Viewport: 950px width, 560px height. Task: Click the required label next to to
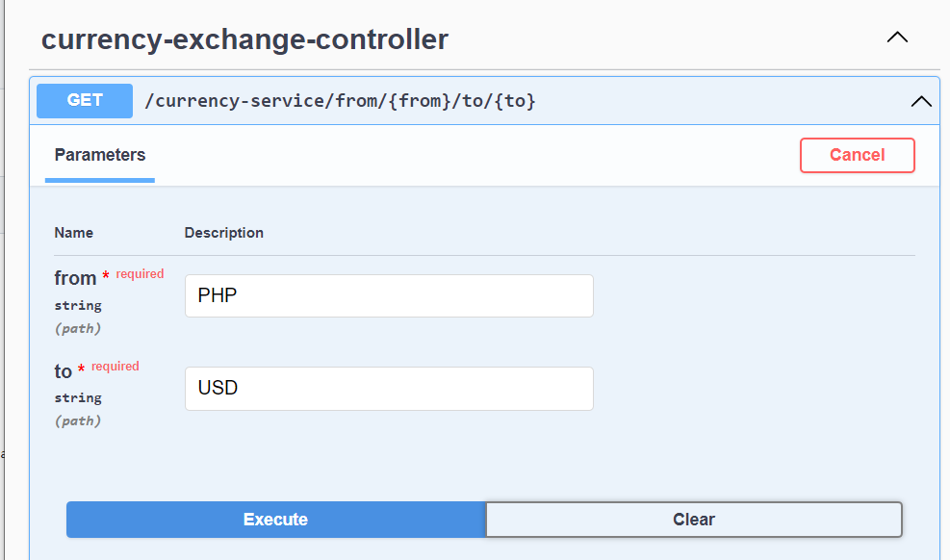[115, 366]
